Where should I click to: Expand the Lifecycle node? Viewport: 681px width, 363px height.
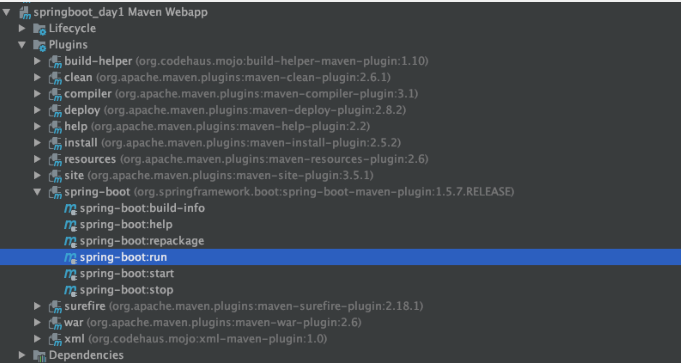click(22, 29)
